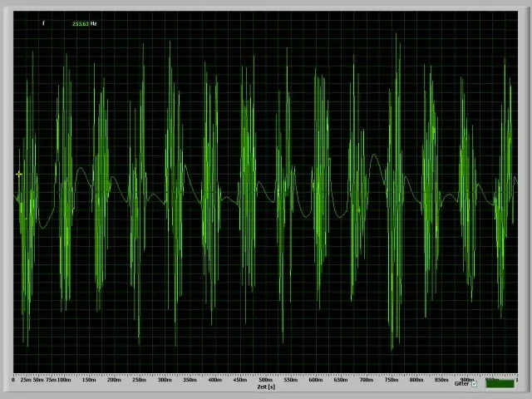Image resolution: width=532 pixels, height=399 pixels.
Task: Click the 200m time axis label
Action: click(x=114, y=380)
